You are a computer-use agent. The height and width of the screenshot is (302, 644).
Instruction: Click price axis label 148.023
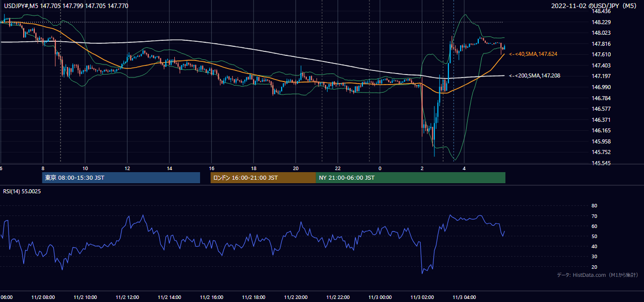[x=602, y=33]
